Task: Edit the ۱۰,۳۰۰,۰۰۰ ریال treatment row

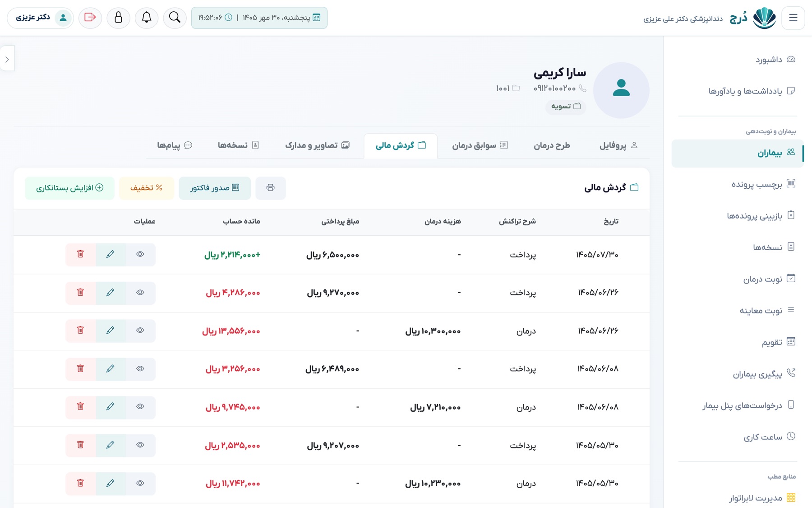Action: (x=111, y=331)
